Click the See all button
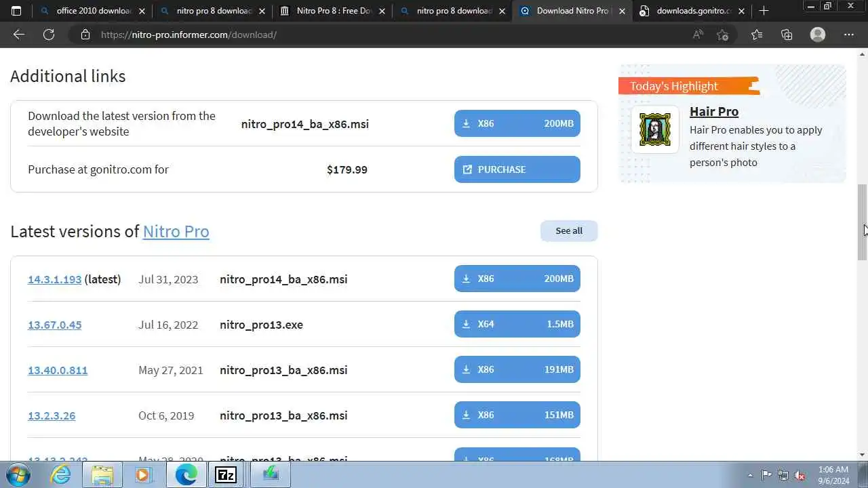868x488 pixels. (x=569, y=230)
